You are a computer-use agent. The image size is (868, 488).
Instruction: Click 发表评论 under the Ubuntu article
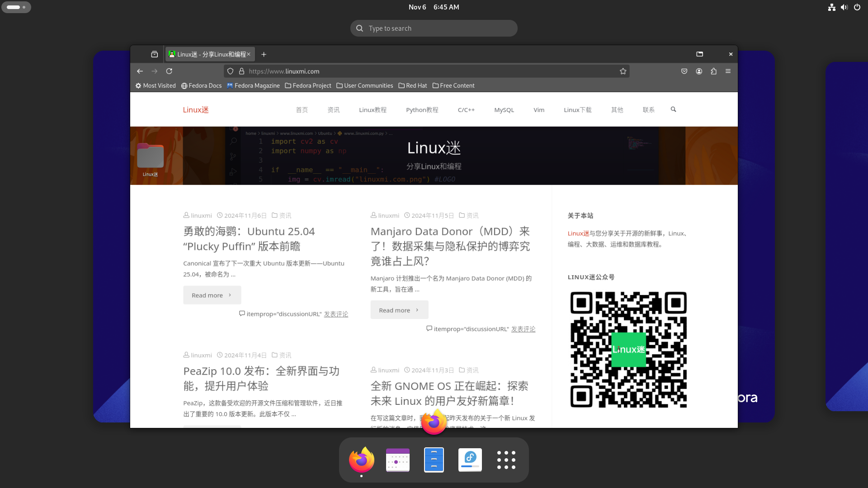(336, 314)
